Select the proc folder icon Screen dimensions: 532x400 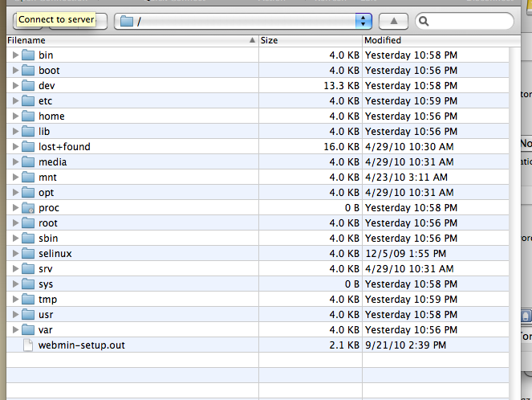coord(29,208)
